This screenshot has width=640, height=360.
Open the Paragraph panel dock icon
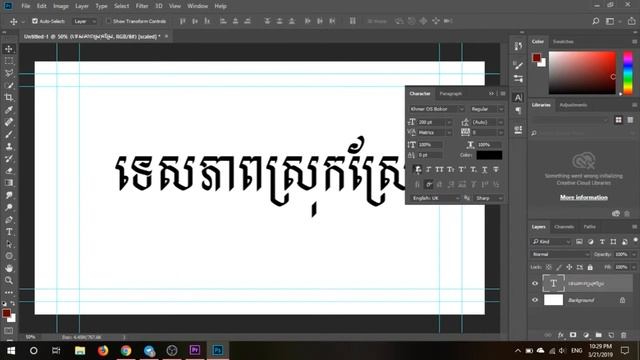click(518, 110)
